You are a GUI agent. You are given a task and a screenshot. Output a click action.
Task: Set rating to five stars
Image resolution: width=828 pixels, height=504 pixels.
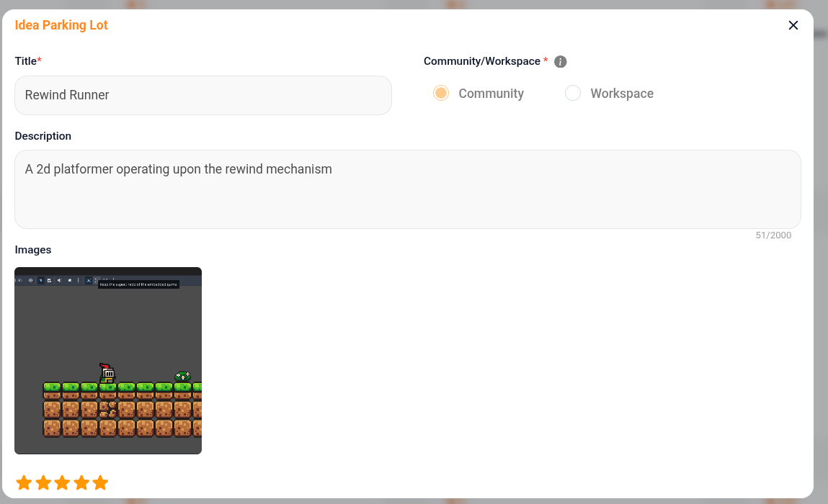100,482
